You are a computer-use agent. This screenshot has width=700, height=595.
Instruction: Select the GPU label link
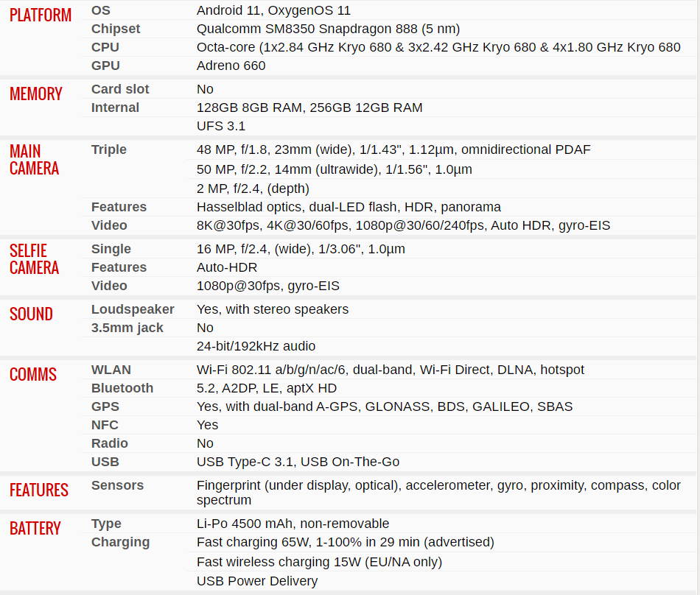(105, 66)
